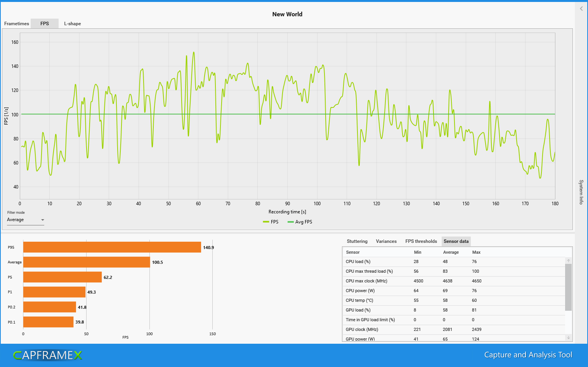Click the P0.1 orange bar
Image resolution: width=588 pixels, height=367 pixels.
[48, 322]
